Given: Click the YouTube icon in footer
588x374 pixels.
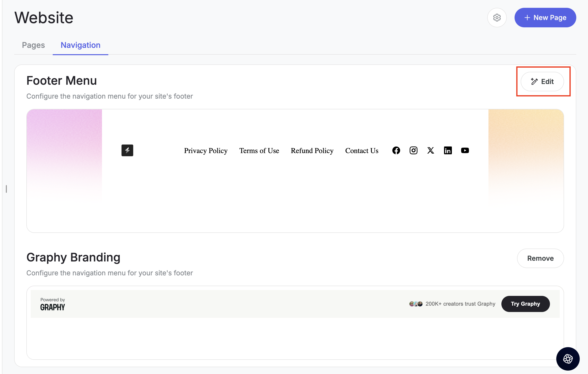Looking at the screenshot, I should pos(465,150).
